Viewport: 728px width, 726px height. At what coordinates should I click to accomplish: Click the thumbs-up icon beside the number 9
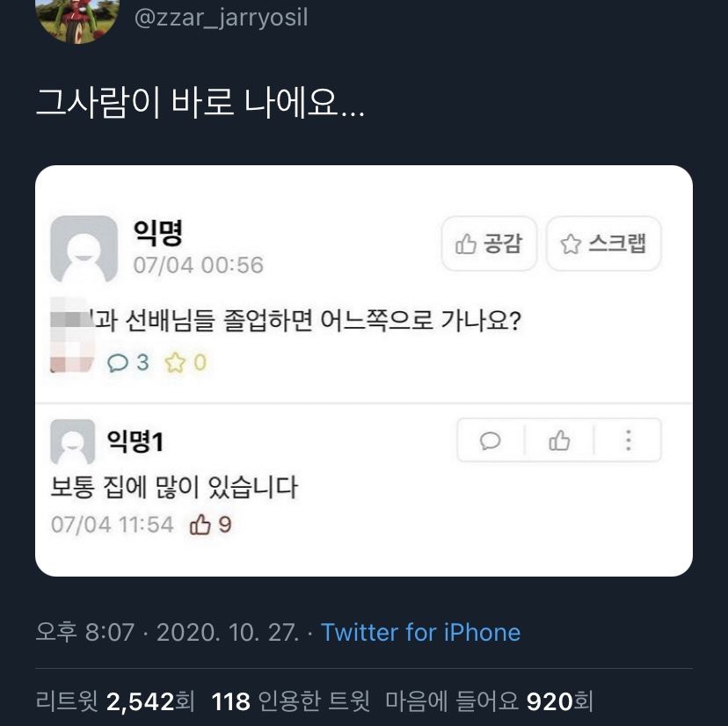tap(200, 525)
